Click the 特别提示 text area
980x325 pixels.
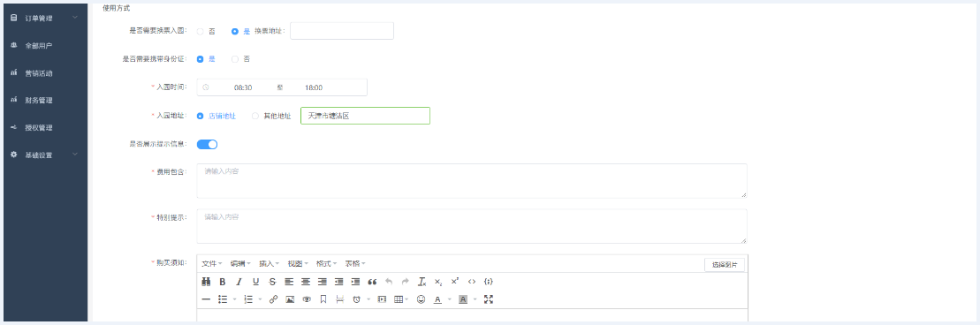472,226
